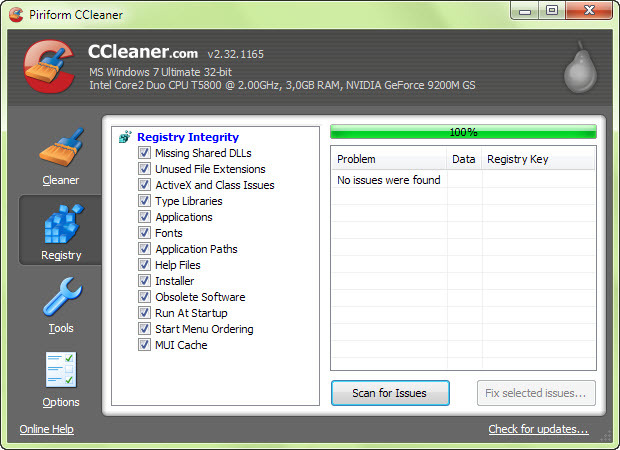Click the CCleaner title bar icon
This screenshot has width=620, height=450.
16,15
